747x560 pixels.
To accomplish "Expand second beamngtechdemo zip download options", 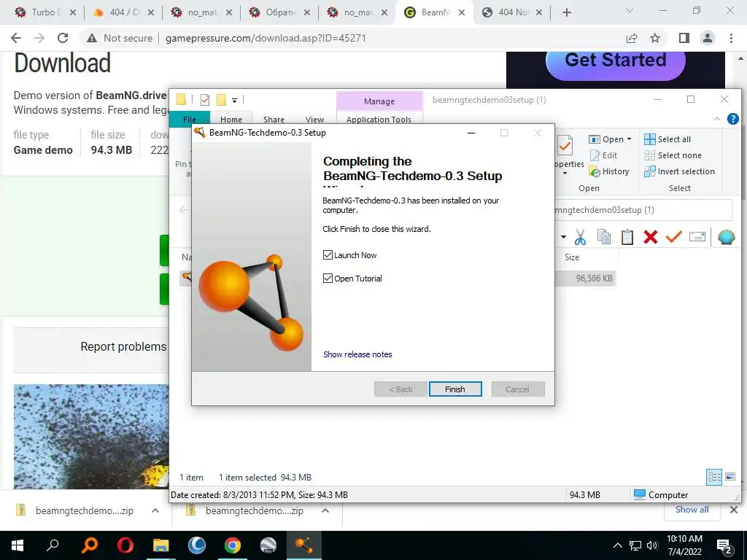I will 325,510.
